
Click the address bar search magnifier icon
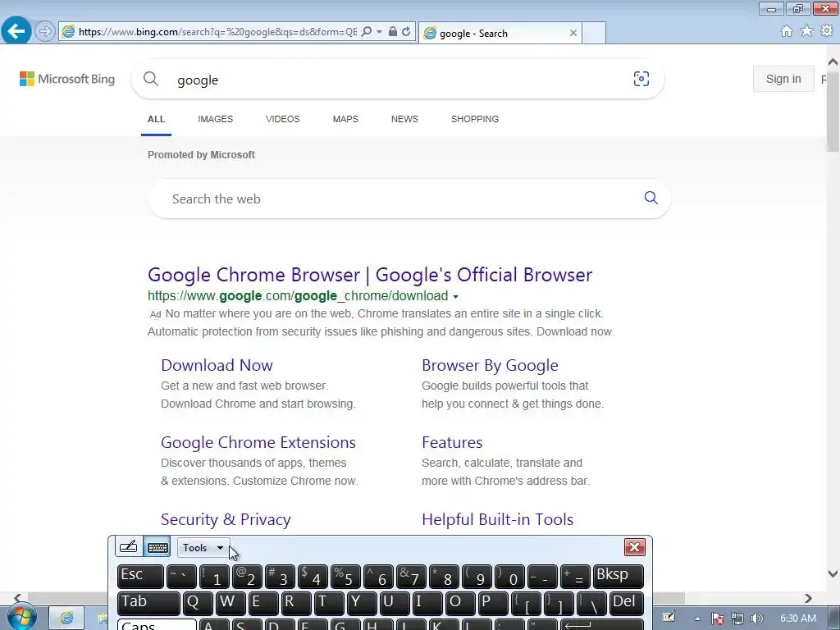click(367, 32)
